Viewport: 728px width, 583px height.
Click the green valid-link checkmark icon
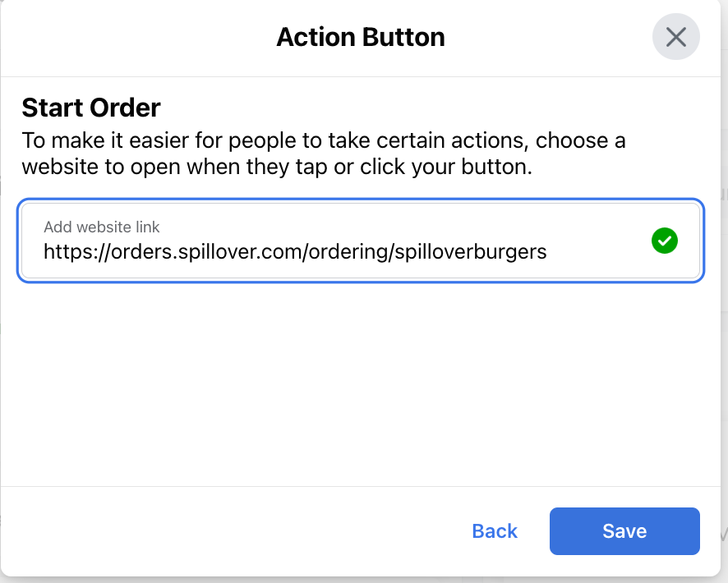coord(665,241)
